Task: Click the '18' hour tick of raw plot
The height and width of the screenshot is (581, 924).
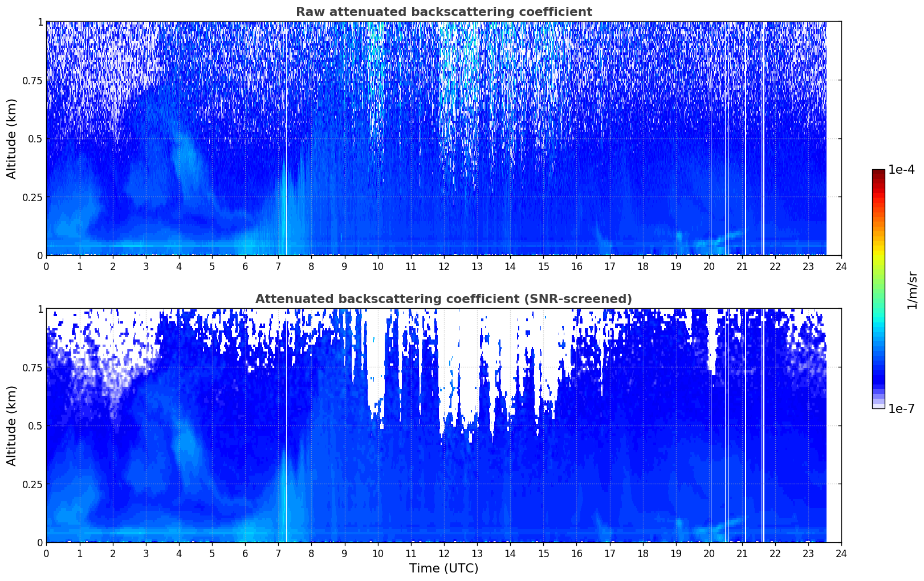Action: click(x=642, y=266)
